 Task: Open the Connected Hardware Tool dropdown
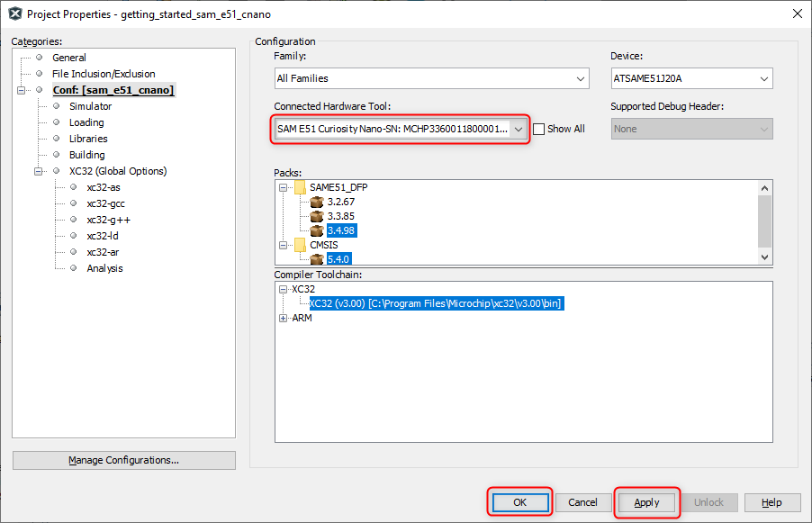519,129
